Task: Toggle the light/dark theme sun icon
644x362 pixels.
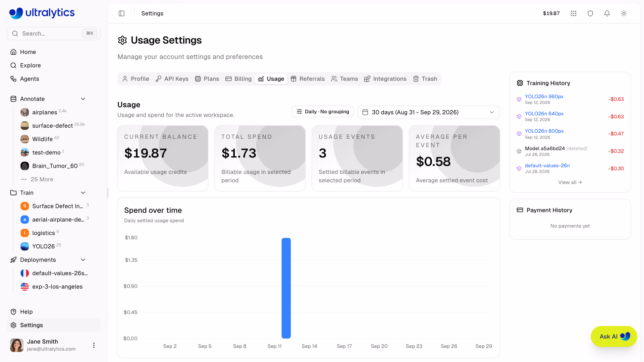Action: pyautogui.click(x=624, y=13)
